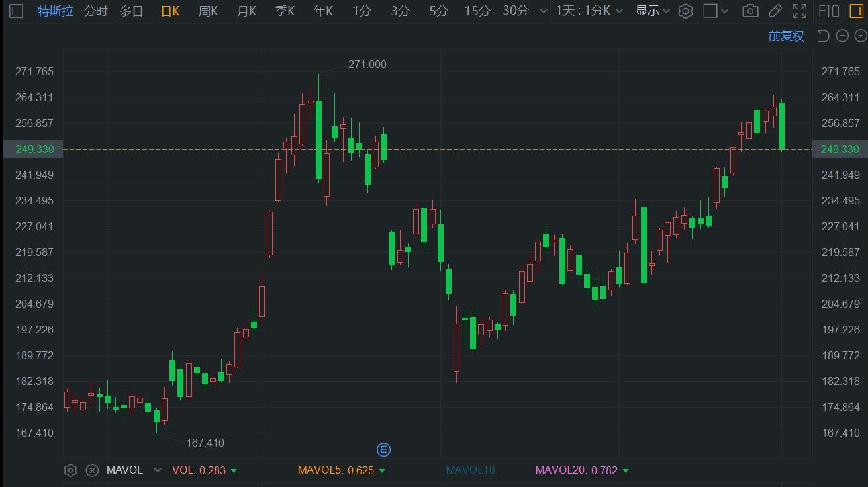Screen dimensions: 868x487
Task: Click the earnings E marker on timeline
Action: [383, 450]
